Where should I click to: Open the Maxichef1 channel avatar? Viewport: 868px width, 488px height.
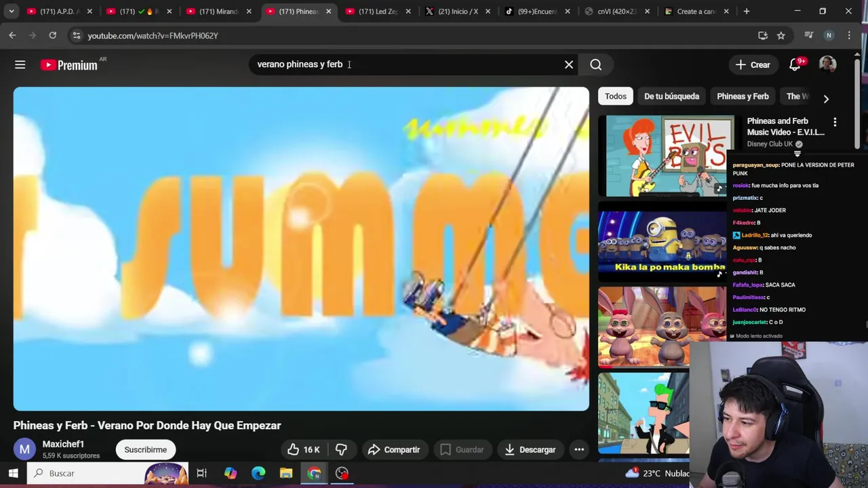point(24,449)
